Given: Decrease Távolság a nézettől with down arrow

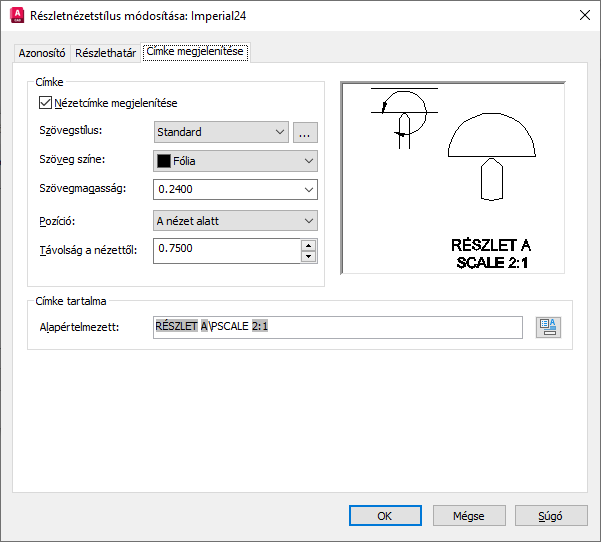Looking at the screenshot, I should click(309, 256).
